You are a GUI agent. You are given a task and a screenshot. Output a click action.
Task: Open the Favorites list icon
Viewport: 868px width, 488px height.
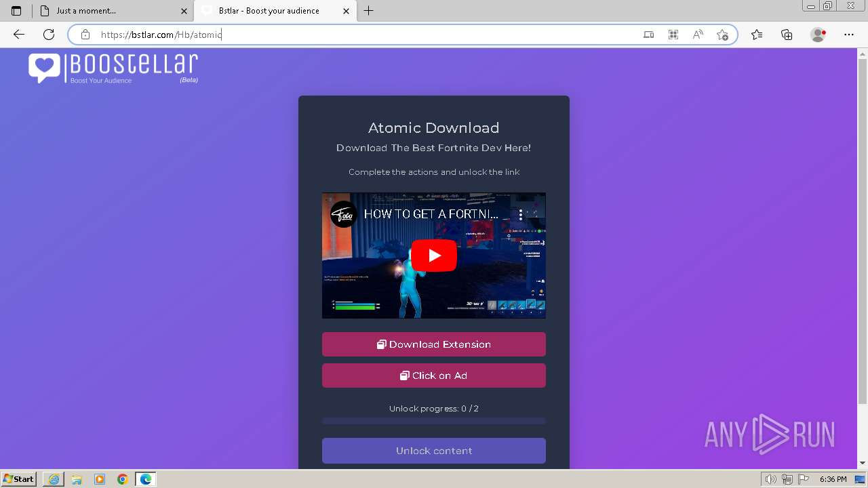coord(757,35)
